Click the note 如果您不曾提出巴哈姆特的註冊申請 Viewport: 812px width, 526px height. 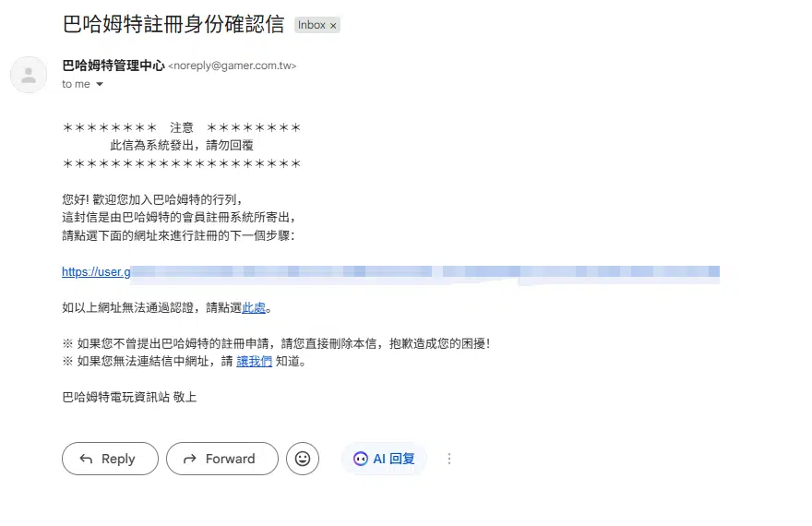coord(276,344)
